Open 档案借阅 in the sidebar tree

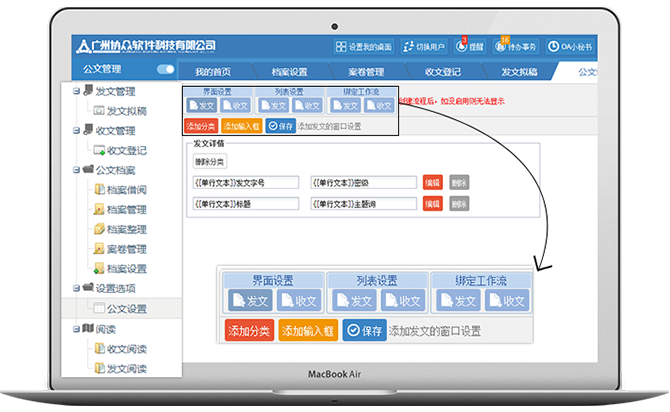125,190
